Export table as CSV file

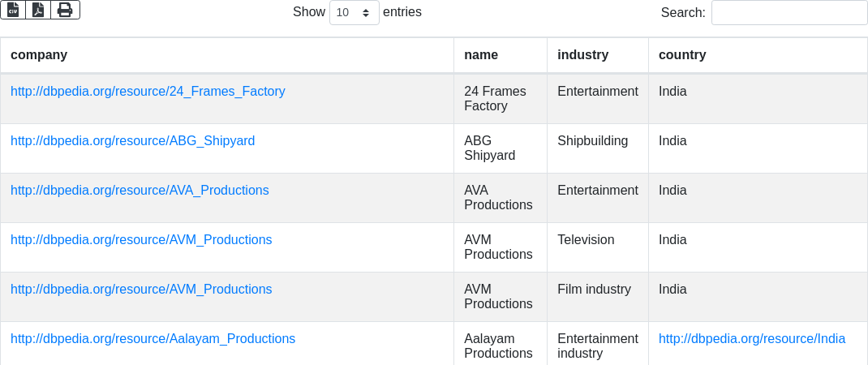pyautogui.click(x=13, y=10)
